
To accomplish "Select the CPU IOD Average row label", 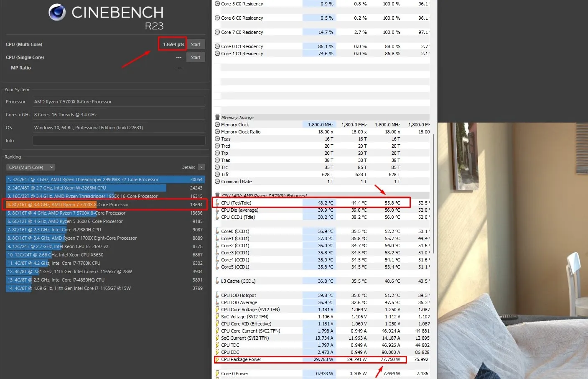I will click(239, 302).
